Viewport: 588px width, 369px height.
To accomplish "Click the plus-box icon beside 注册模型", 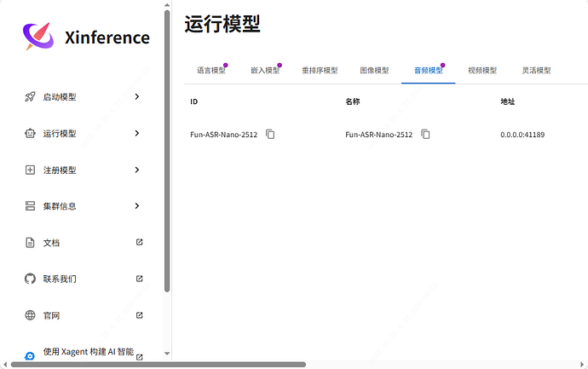I will click(30, 170).
